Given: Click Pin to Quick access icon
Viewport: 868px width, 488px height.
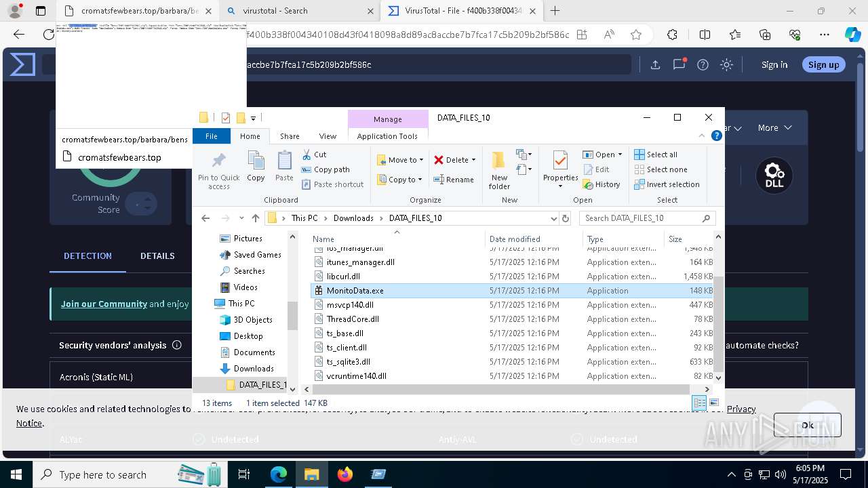Looking at the screenshot, I should click(218, 160).
